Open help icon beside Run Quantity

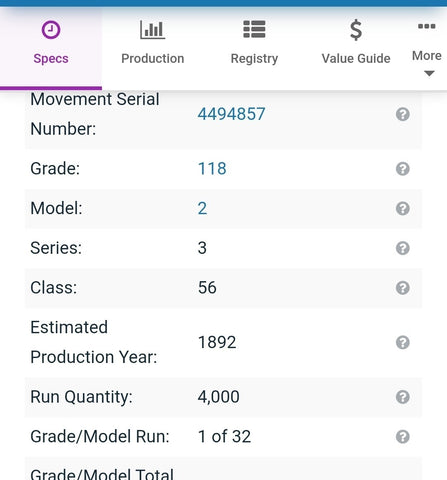coord(403,397)
